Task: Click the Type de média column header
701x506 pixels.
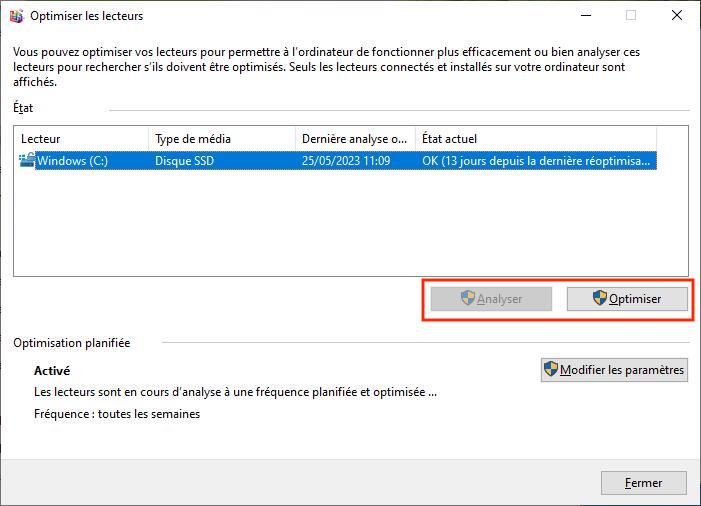Action: [x=220, y=139]
